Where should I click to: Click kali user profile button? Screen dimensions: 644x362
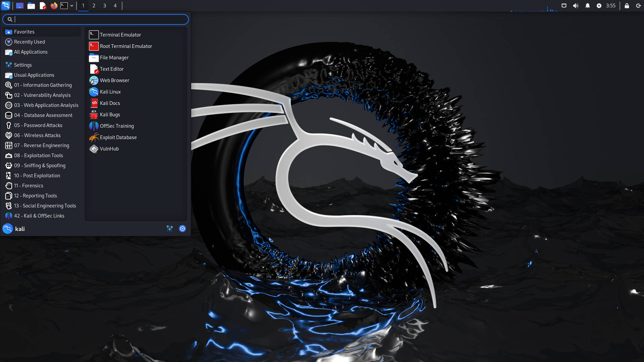[x=14, y=229]
